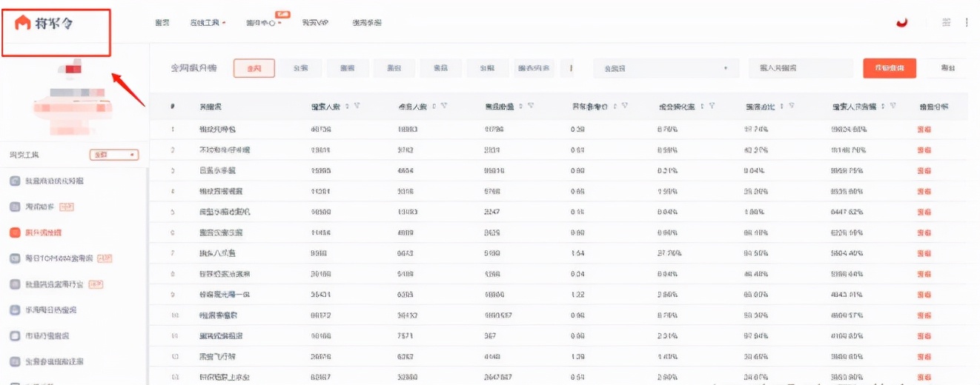
Task: Select the second category filter tab
Action: (301, 68)
